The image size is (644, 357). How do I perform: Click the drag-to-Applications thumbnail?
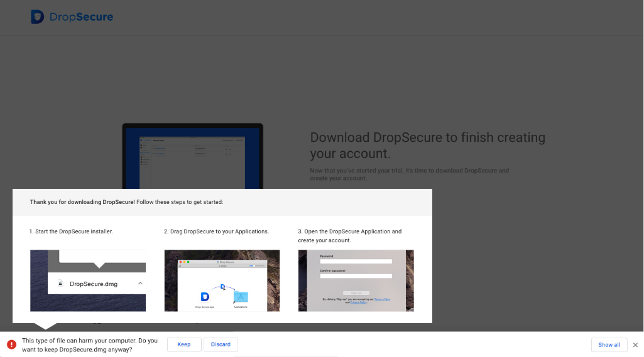(x=222, y=280)
